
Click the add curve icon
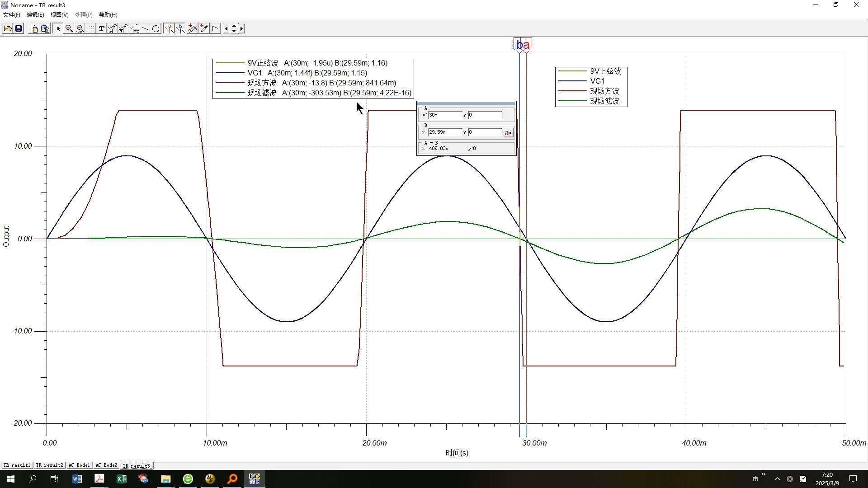193,28
